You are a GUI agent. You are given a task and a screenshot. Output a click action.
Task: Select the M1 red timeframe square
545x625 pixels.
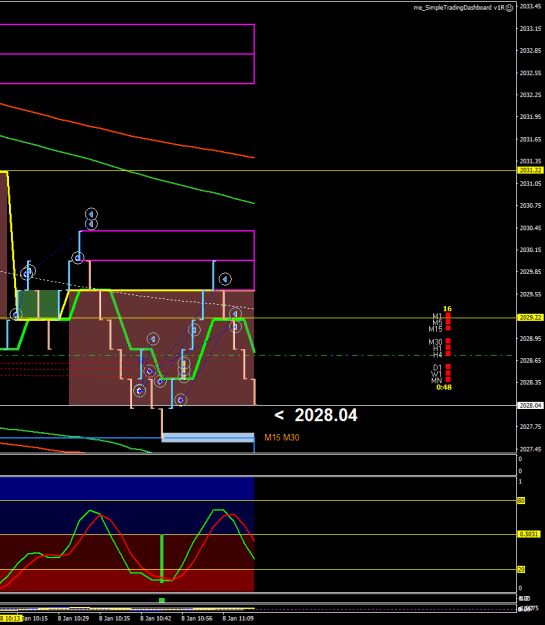coord(448,316)
